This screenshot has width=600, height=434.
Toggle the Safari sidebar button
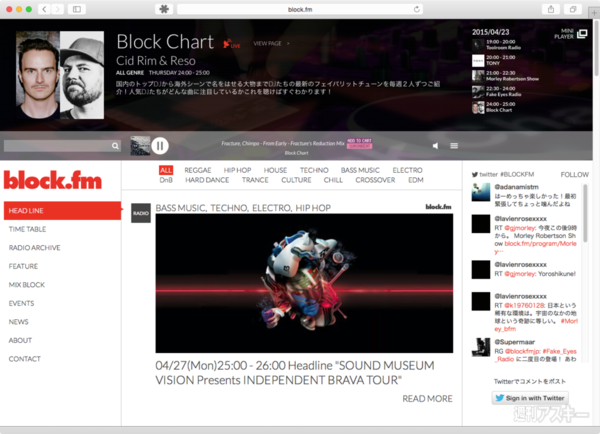click(77, 9)
